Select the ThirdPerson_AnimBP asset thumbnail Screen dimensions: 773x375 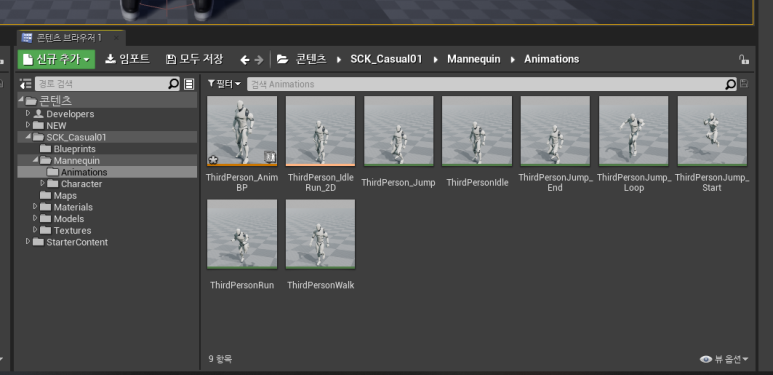point(242,131)
